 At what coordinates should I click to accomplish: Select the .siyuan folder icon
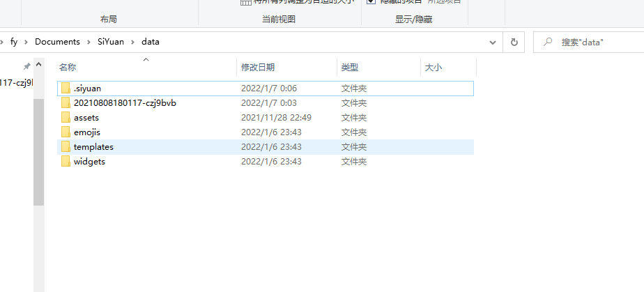66,89
